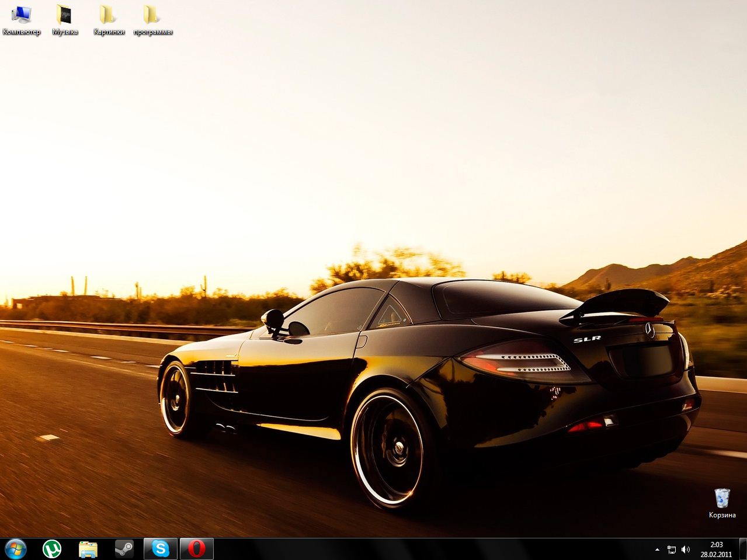
Task: Open the volume speaker tray icon
Action: pyautogui.click(x=686, y=549)
